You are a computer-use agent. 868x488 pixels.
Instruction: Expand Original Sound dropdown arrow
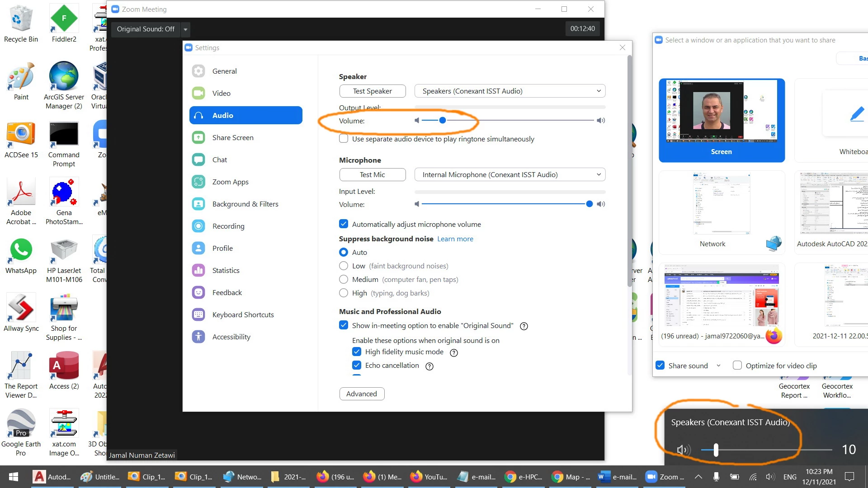click(185, 29)
